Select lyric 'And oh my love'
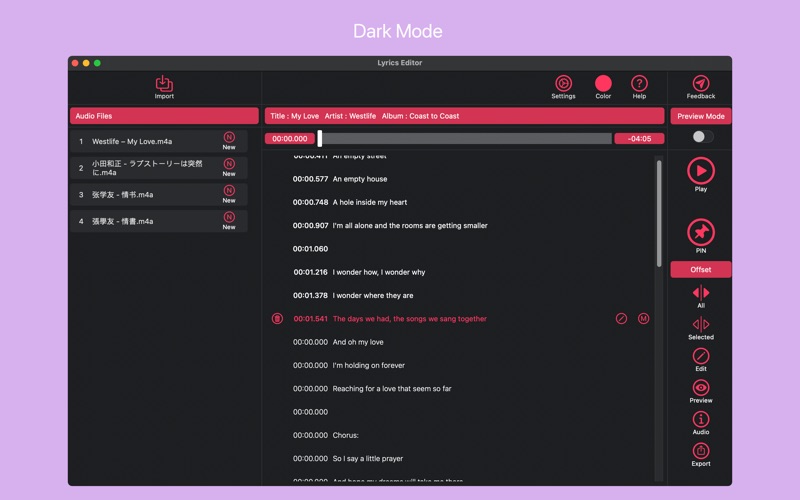The image size is (800, 500). click(x=358, y=342)
